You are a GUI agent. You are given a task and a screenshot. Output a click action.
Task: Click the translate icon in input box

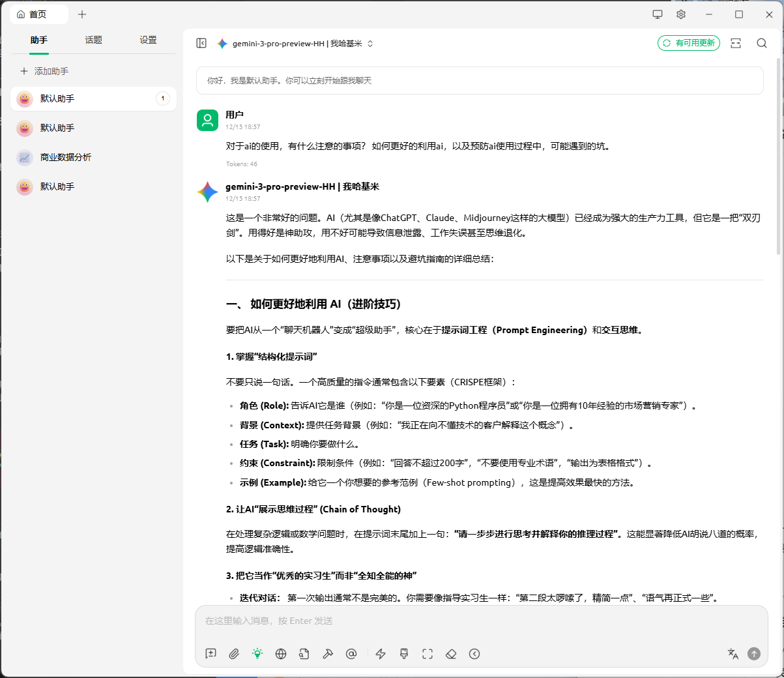733,654
